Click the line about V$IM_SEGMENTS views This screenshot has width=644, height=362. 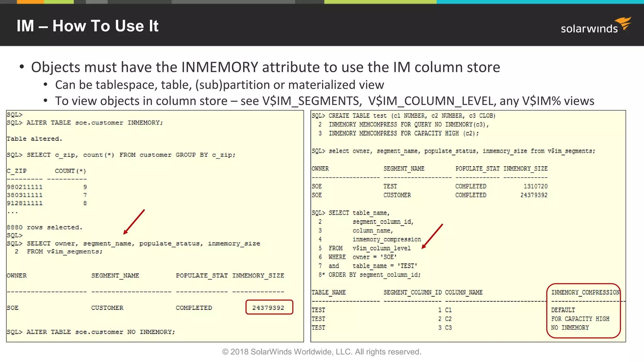pos(325,101)
